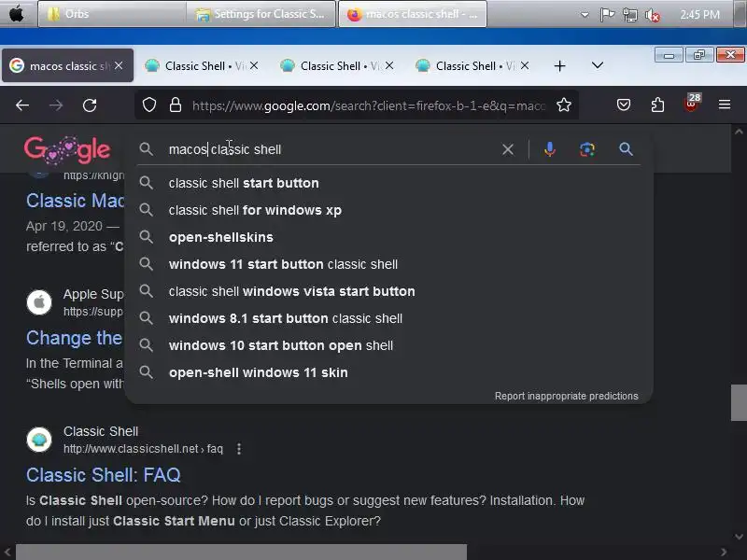
Task: Select suggestion classic shell windows vista start button
Action: coord(388,291)
